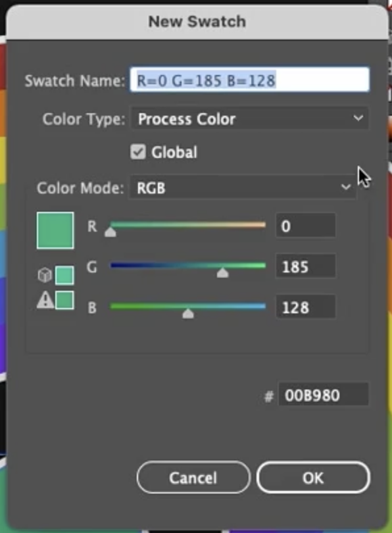Click the Swatch Name text field
The image size is (392, 533).
(250, 80)
